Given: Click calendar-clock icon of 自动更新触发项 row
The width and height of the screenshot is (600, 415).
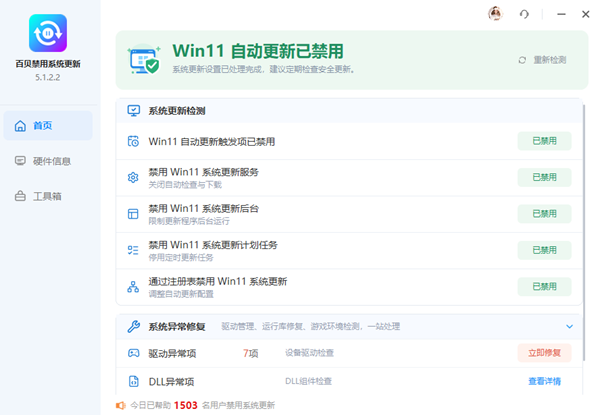Looking at the screenshot, I should coord(133,141).
